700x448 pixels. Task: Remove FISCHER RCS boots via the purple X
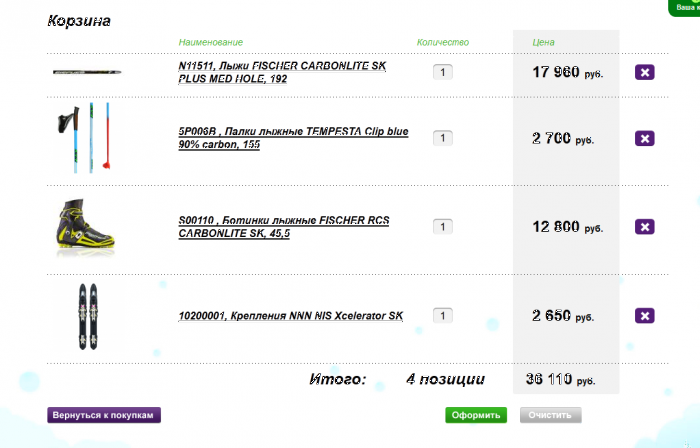click(x=645, y=227)
